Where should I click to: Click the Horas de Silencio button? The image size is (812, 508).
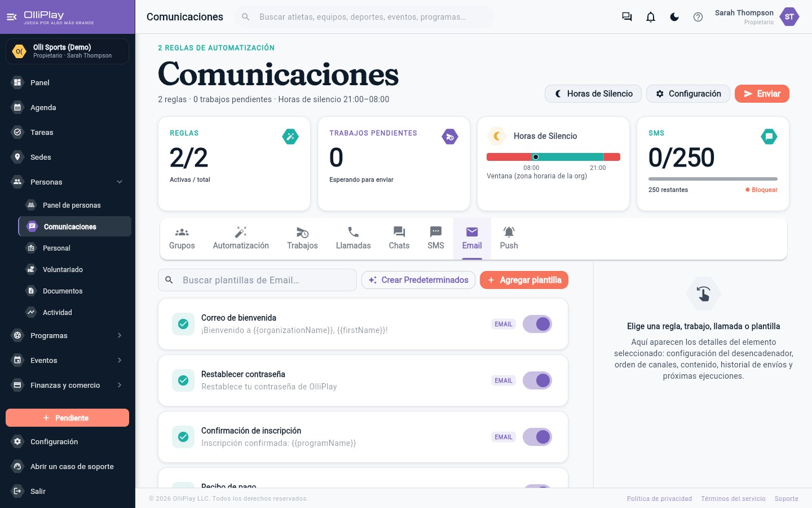593,94
